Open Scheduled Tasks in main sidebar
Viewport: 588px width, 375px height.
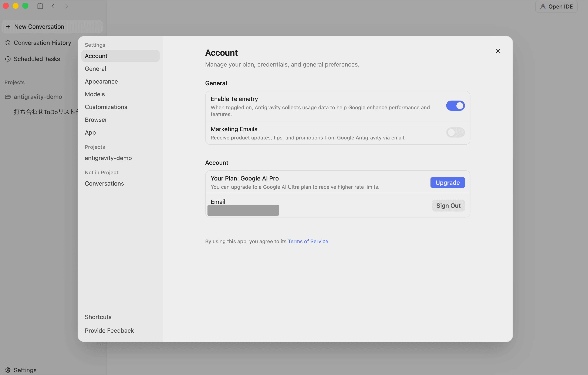pyautogui.click(x=37, y=59)
